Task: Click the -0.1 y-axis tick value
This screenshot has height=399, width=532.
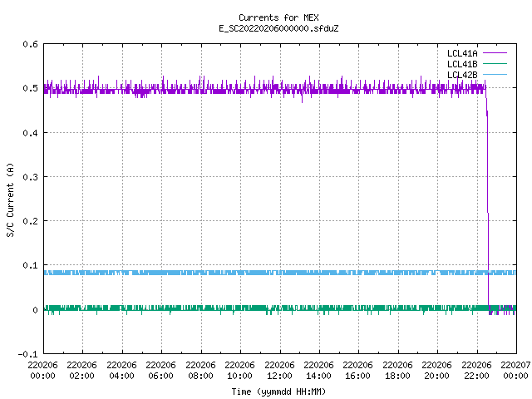Action: point(27,354)
